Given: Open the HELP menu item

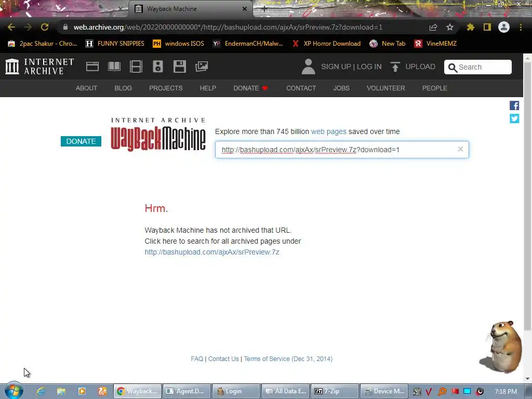Looking at the screenshot, I should pos(208,88).
